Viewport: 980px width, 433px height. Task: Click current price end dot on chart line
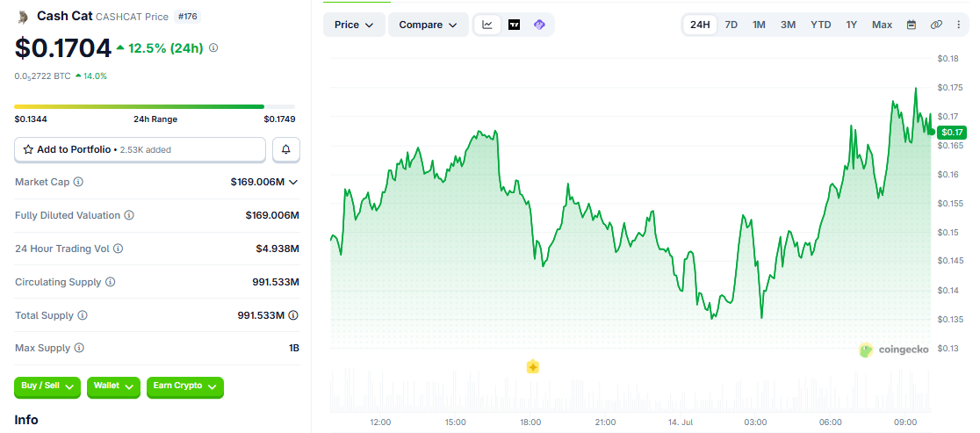coord(932,131)
